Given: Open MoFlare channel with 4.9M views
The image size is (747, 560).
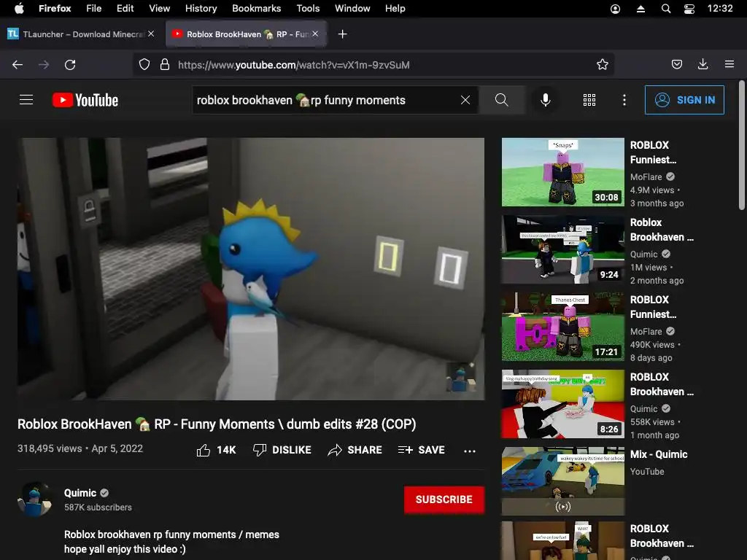Looking at the screenshot, I should click(x=646, y=176).
